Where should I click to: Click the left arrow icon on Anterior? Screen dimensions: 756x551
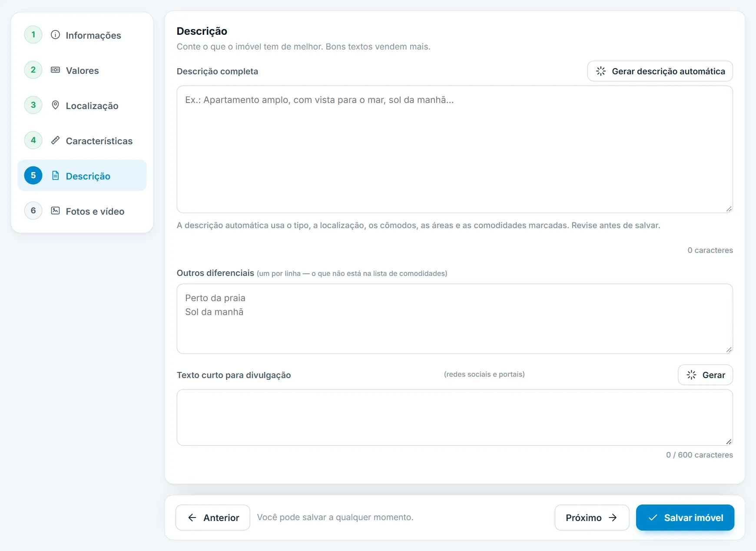tap(192, 518)
